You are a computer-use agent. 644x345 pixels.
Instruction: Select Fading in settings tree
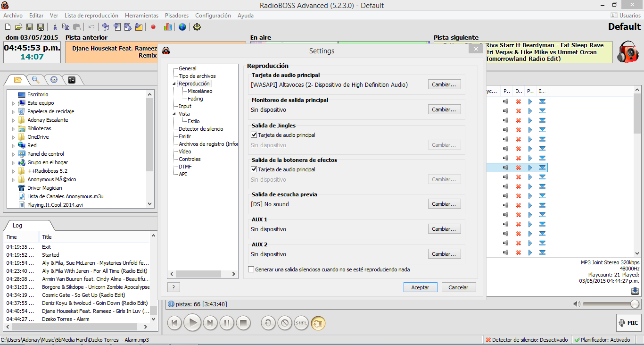tap(195, 99)
